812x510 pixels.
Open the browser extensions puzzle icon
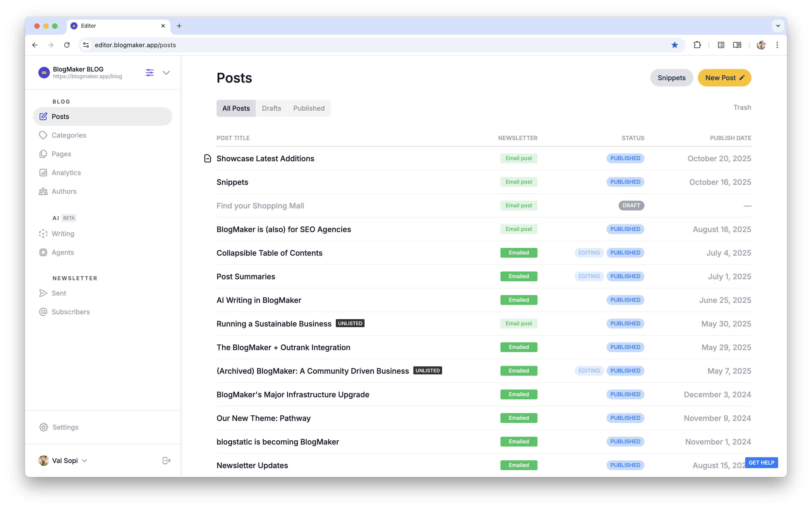pyautogui.click(x=697, y=45)
